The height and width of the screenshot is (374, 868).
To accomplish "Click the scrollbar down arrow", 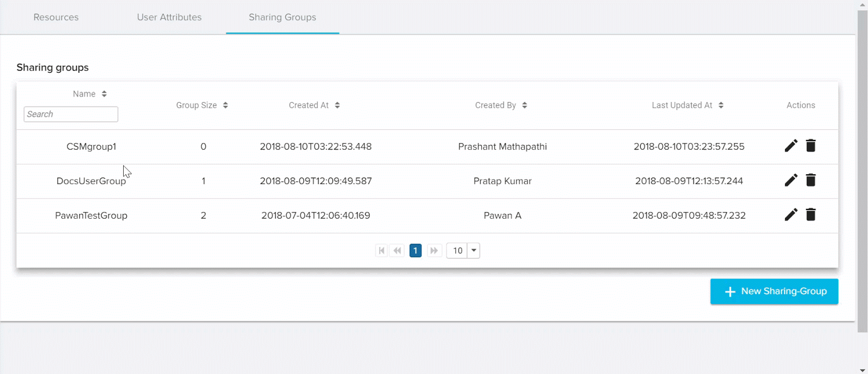I will [863, 370].
